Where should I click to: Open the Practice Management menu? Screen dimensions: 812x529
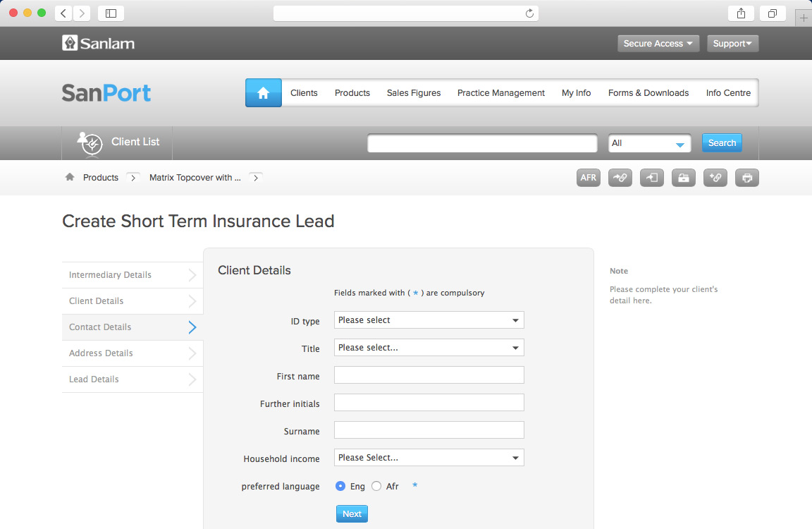coord(500,93)
